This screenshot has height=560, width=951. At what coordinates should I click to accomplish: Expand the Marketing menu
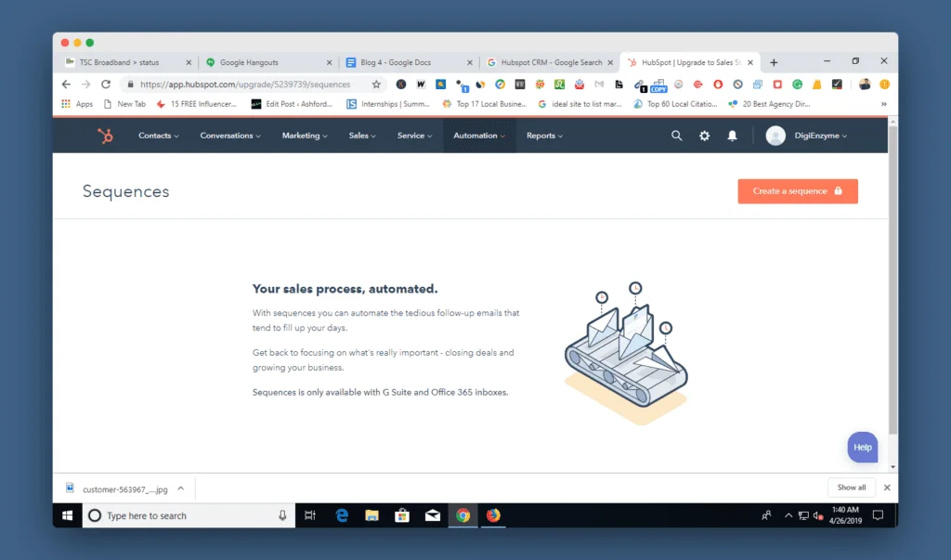pos(305,136)
